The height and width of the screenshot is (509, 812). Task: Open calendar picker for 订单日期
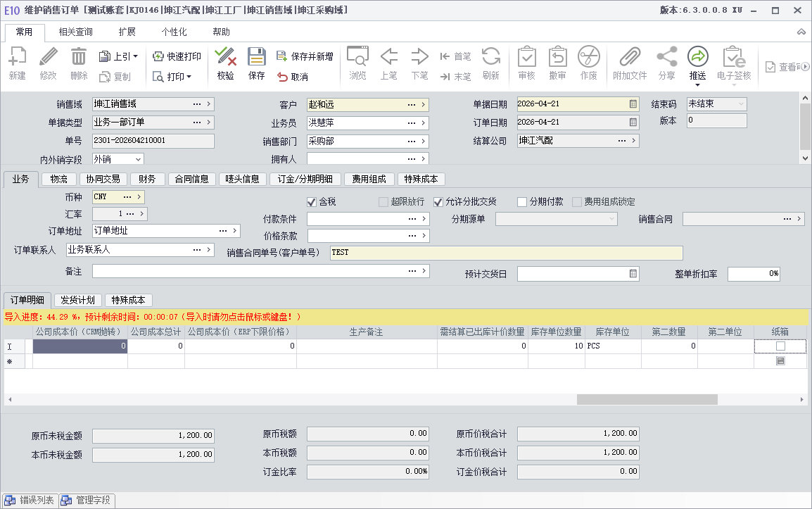(633, 122)
